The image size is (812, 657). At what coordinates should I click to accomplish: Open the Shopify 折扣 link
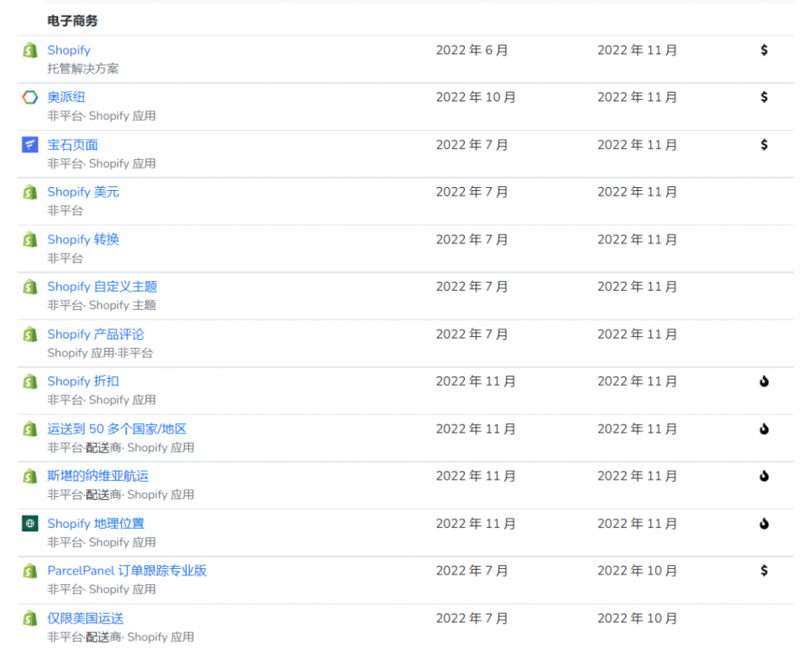[x=83, y=381]
